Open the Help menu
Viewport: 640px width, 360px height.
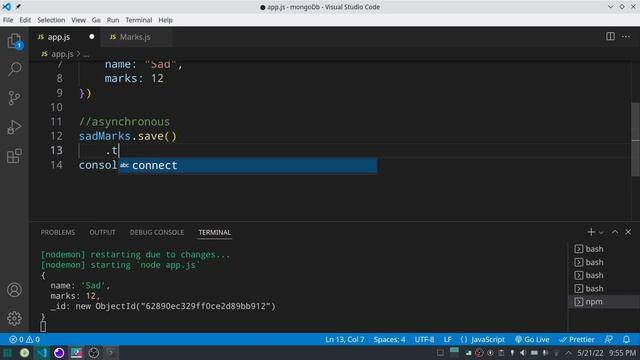[x=165, y=20]
